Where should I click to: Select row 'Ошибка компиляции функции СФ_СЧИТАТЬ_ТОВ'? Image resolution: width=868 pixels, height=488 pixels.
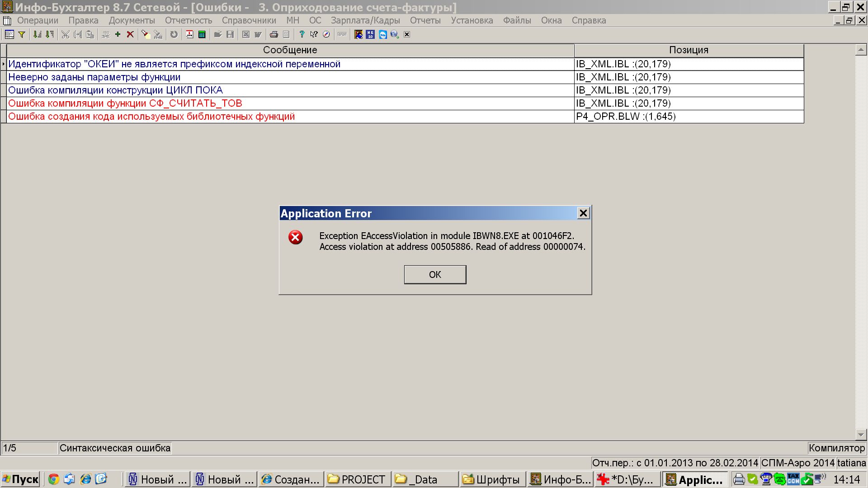405,103
